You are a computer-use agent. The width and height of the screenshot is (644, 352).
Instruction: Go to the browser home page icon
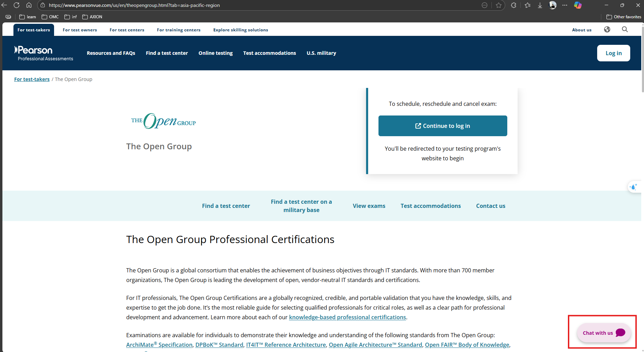click(x=29, y=5)
